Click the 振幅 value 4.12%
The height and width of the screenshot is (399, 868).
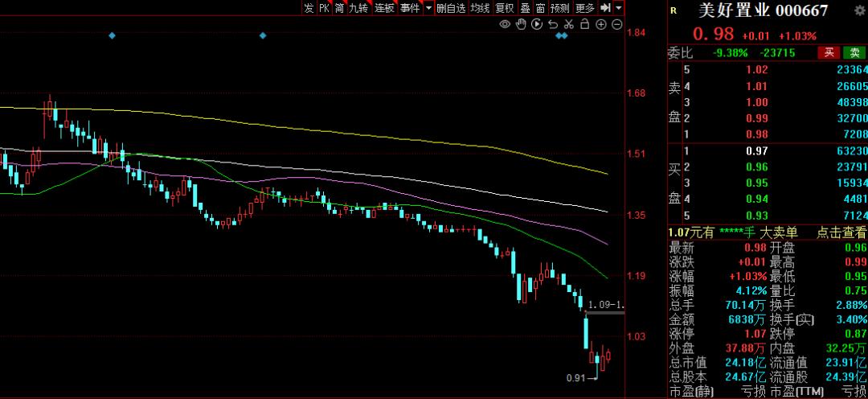[x=751, y=290]
